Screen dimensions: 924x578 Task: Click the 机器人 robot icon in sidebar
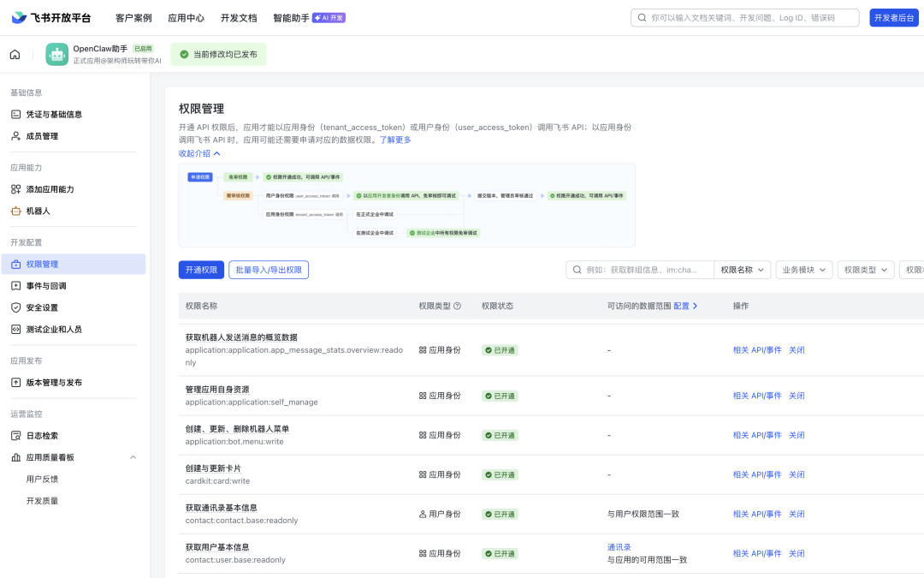coord(15,211)
